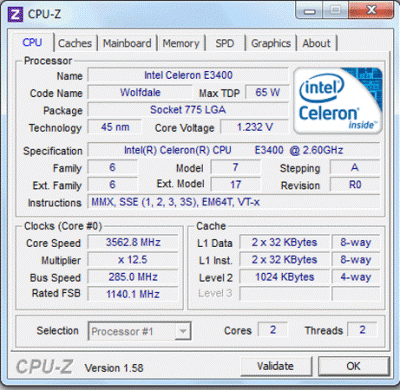The image size is (400, 390).
Task: Click the L1 Data associativity 8-way
Action: point(356,243)
